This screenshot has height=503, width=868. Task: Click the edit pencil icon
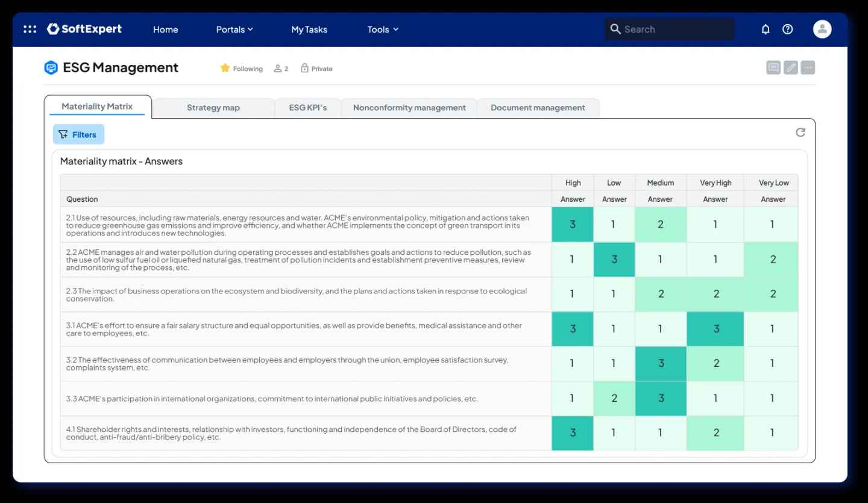[x=790, y=67]
